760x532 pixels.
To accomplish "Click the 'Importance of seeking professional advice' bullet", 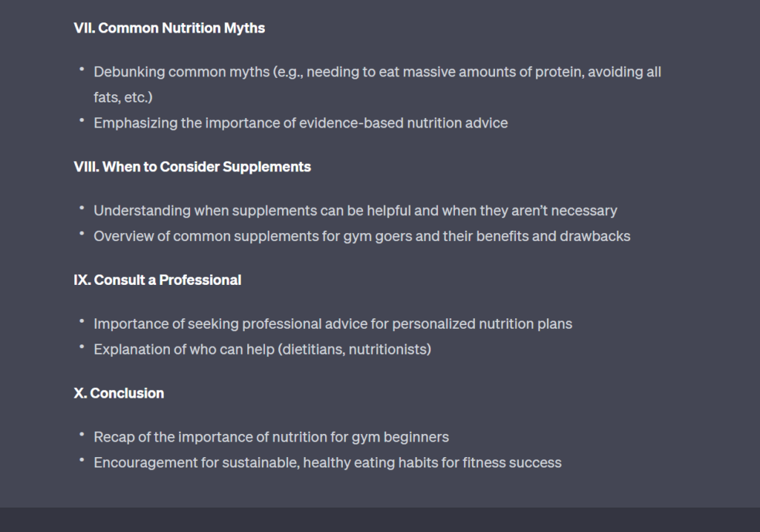I will point(333,324).
